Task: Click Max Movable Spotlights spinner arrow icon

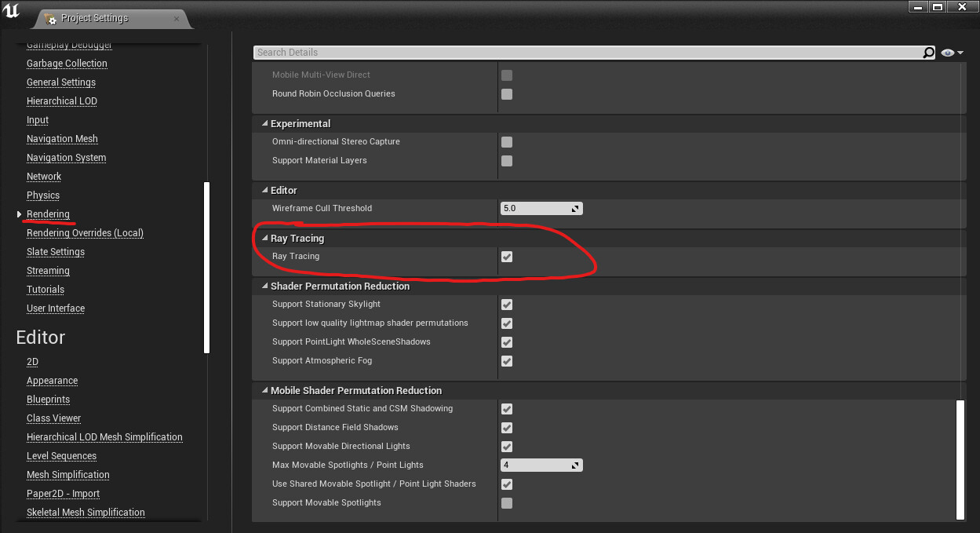Action: point(575,465)
